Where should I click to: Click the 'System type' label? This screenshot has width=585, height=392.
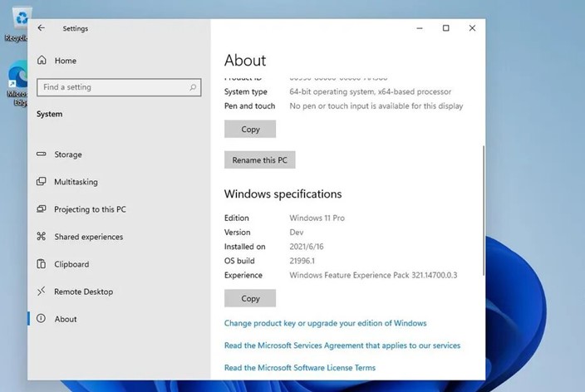246,91
